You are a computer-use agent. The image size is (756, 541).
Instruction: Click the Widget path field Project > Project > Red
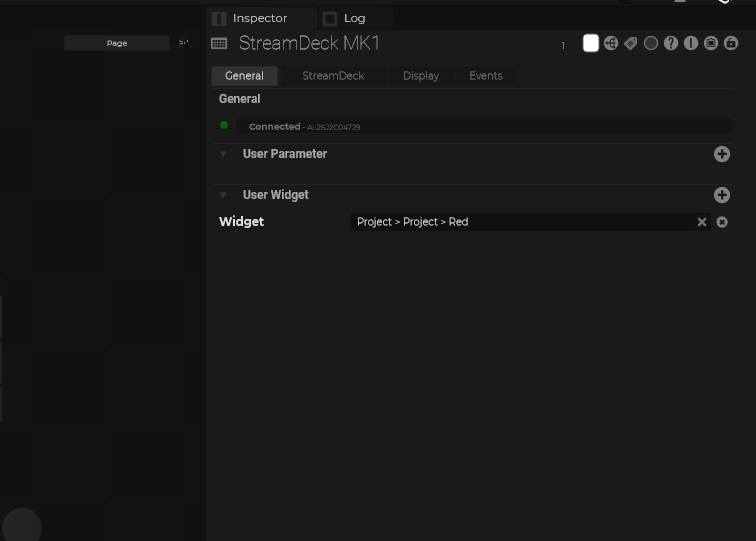[520, 222]
